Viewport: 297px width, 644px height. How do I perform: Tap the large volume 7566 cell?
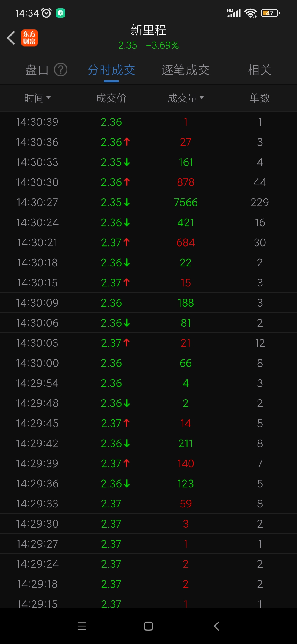pos(186,202)
